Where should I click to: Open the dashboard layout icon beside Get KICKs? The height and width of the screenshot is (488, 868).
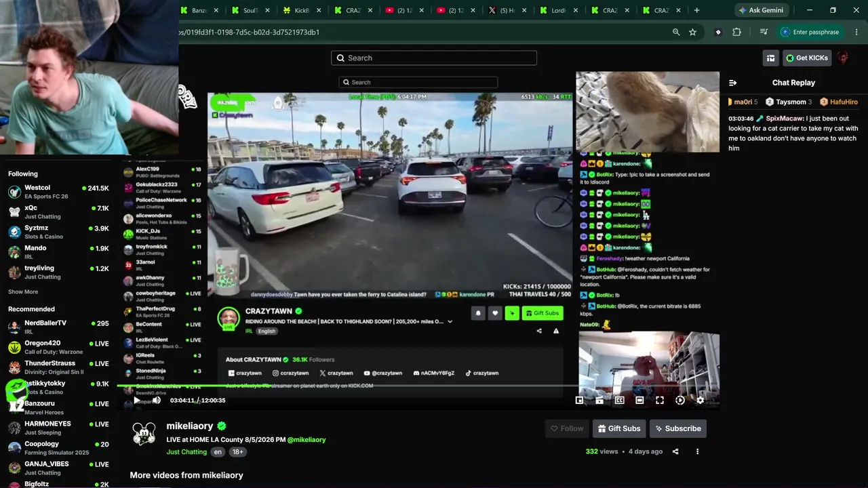(x=770, y=58)
